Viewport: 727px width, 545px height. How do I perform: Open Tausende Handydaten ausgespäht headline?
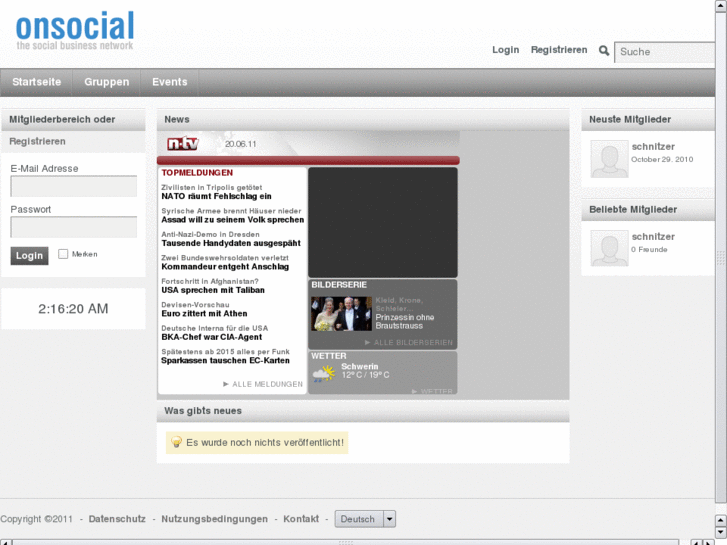231,243
